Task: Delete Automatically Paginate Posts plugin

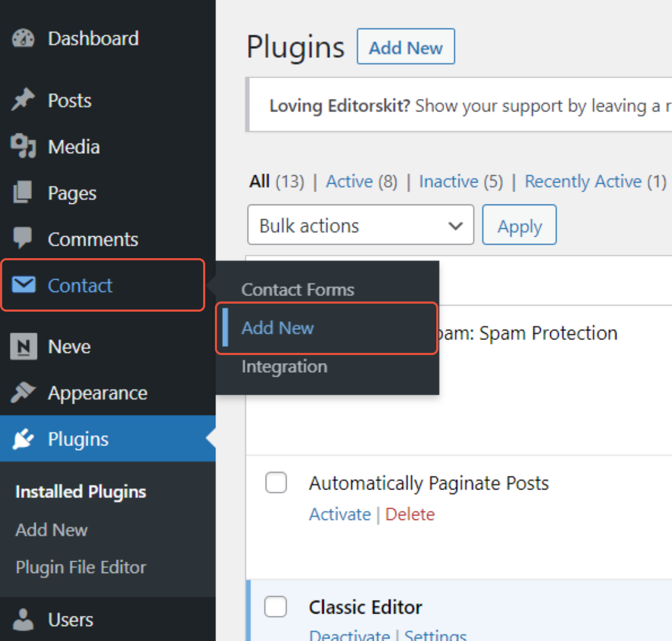Action: (x=410, y=515)
